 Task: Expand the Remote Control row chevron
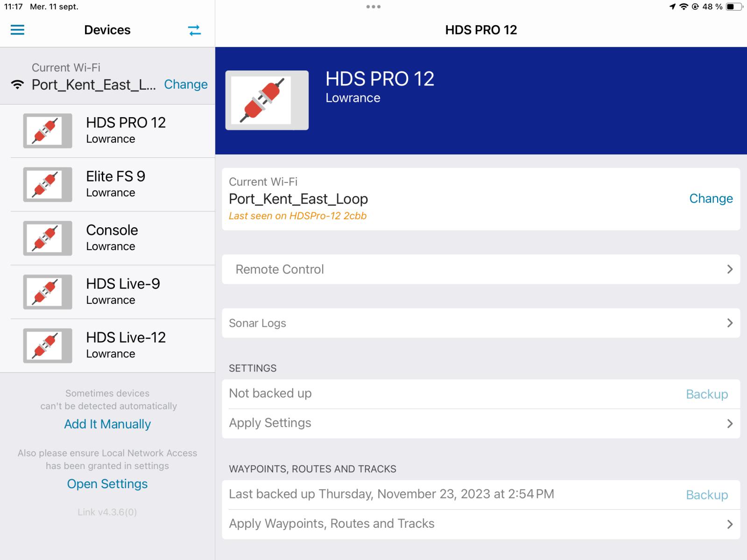pyautogui.click(x=730, y=269)
